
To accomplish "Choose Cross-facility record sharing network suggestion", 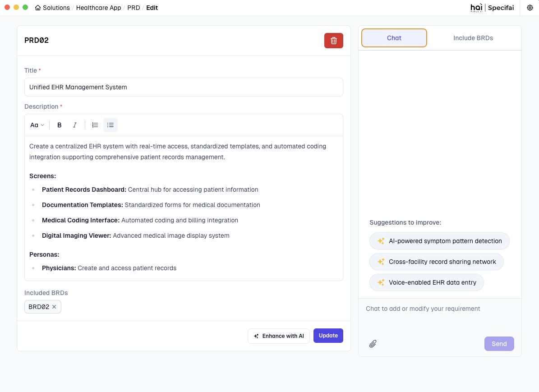I will (436, 262).
